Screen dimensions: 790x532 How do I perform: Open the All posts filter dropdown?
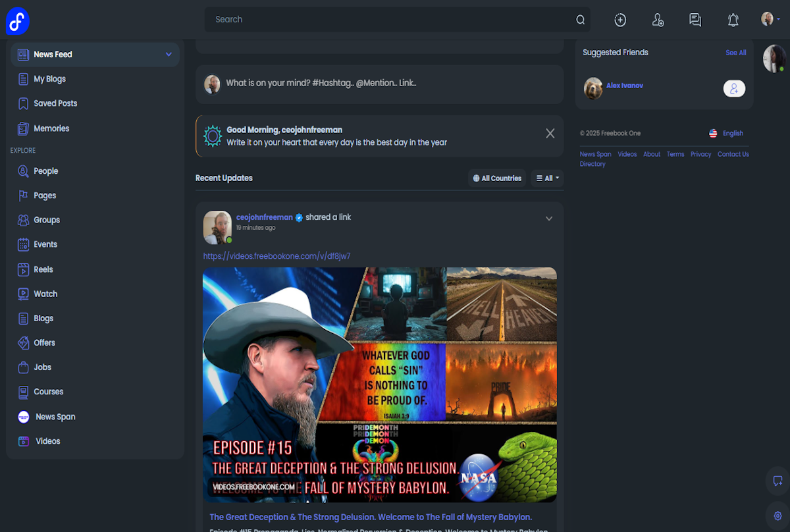click(547, 178)
